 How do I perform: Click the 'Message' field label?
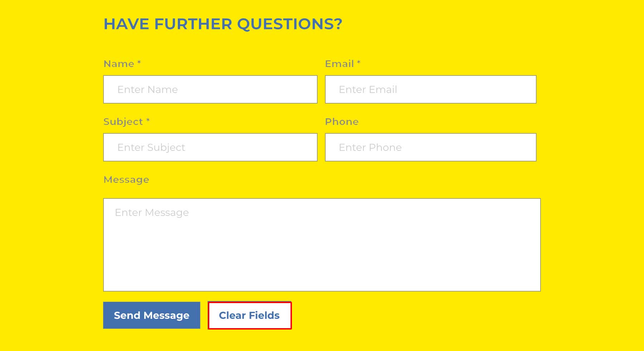coord(126,180)
